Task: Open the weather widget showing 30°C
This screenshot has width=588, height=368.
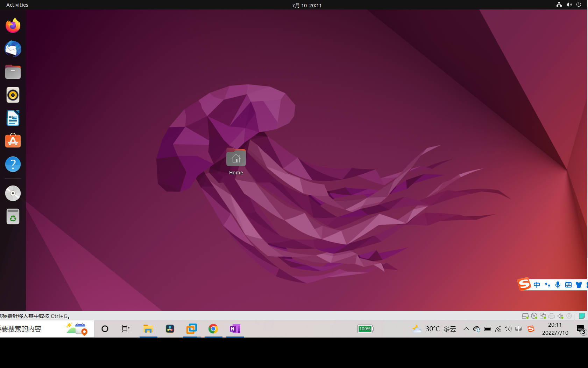Action: [x=434, y=329]
